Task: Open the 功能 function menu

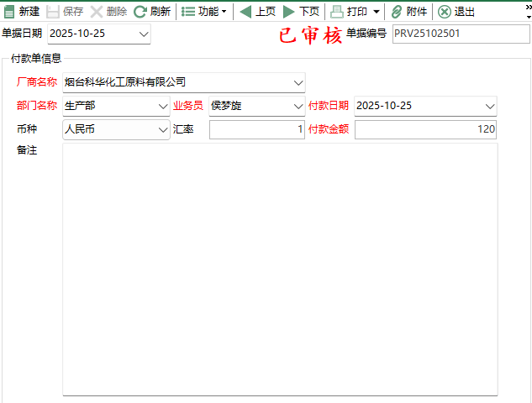Action: point(203,12)
